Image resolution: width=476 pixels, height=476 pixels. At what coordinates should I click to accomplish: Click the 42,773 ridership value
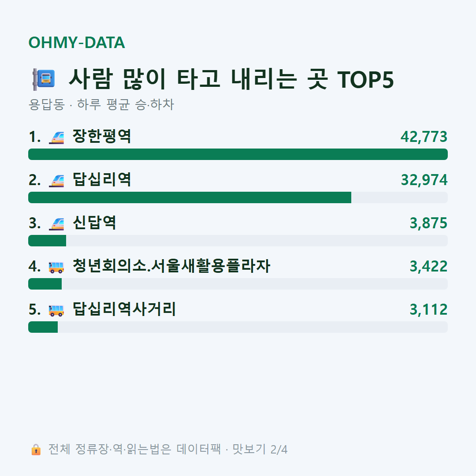click(x=424, y=137)
